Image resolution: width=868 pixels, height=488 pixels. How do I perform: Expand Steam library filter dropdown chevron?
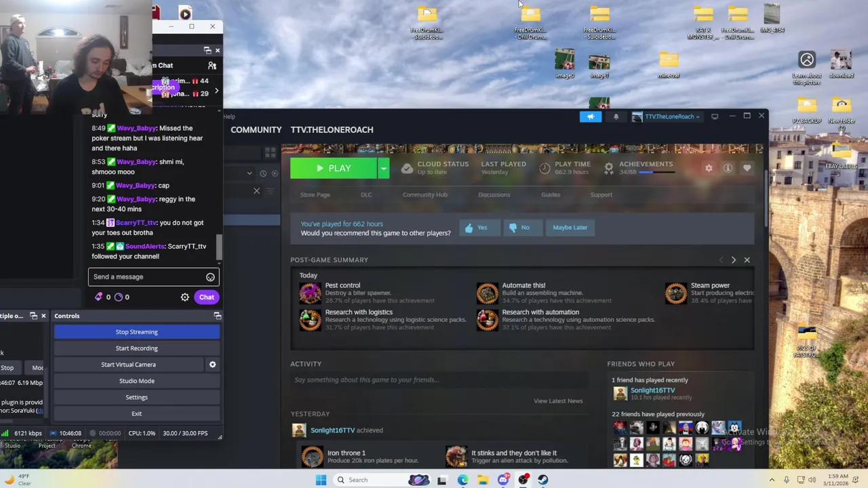[250, 174]
